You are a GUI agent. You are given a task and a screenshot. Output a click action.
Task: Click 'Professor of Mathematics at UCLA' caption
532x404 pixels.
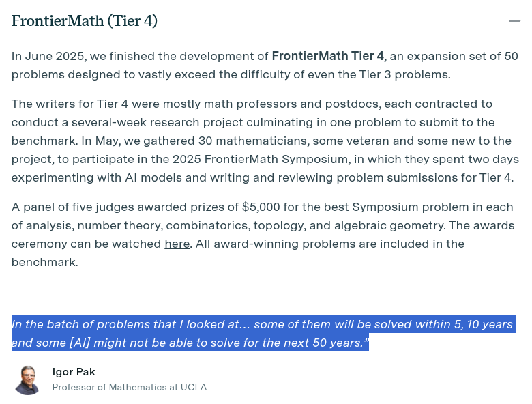point(130,387)
